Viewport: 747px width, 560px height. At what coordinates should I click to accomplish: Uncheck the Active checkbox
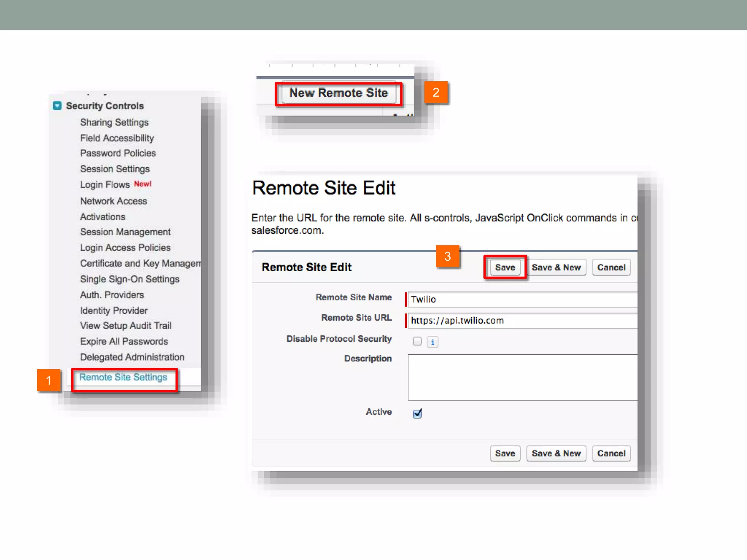417,413
